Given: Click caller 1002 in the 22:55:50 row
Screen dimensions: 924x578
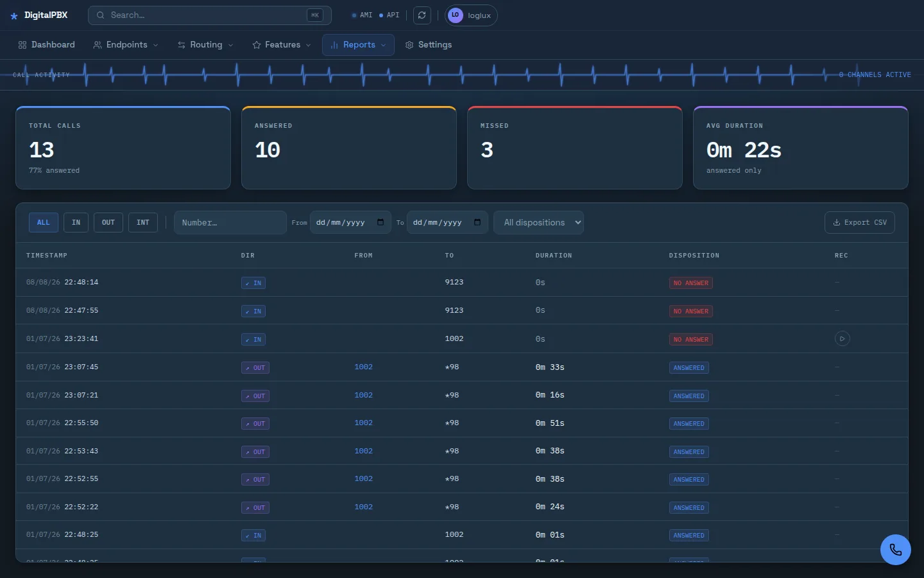Looking at the screenshot, I should [364, 423].
